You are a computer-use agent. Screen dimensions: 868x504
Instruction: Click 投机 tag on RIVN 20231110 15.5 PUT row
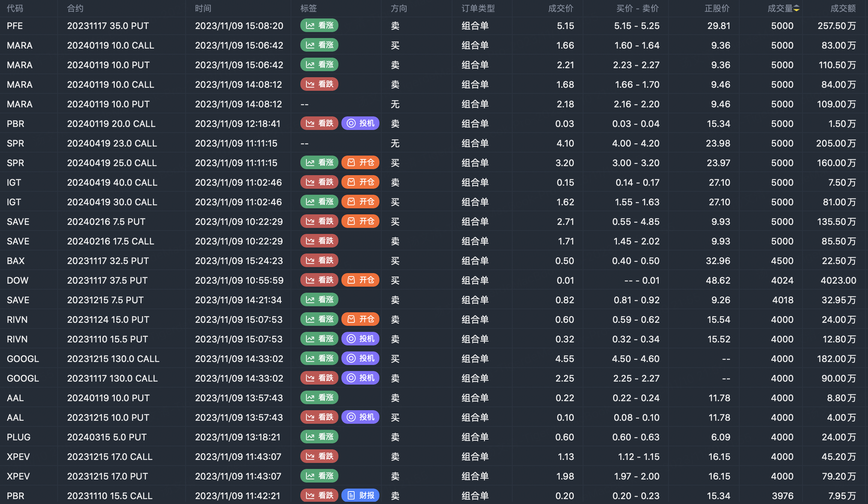[x=360, y=339]
